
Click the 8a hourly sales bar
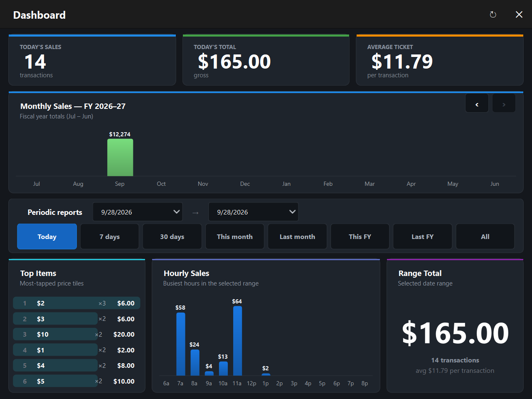click(x=195, y=362)
